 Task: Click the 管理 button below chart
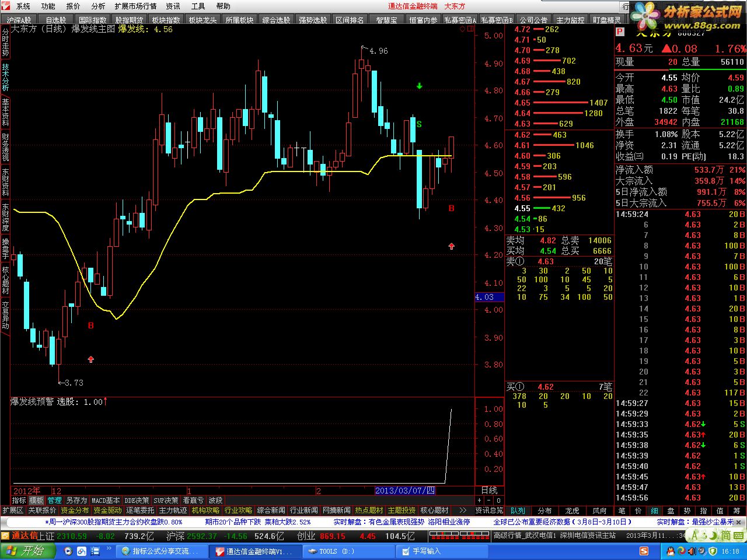(54, 501)
